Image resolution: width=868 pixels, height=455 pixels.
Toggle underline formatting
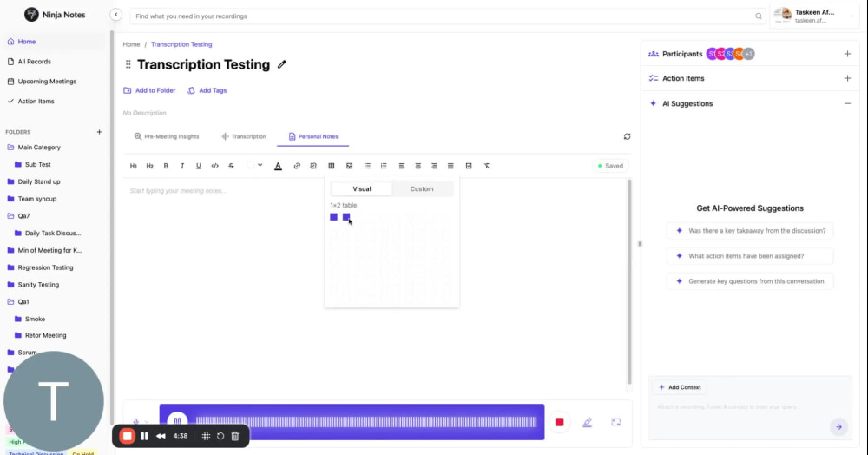[x=198, y=166]
